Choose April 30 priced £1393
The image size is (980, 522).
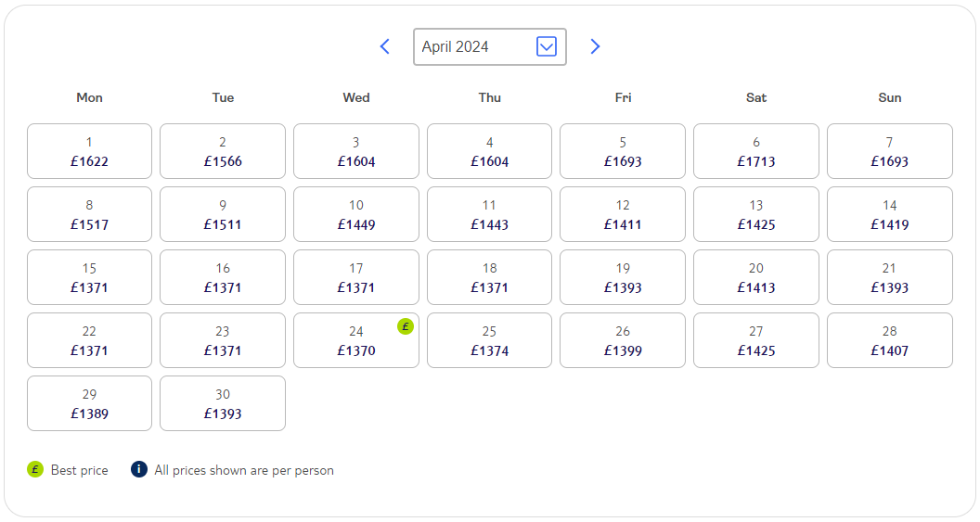223,403
